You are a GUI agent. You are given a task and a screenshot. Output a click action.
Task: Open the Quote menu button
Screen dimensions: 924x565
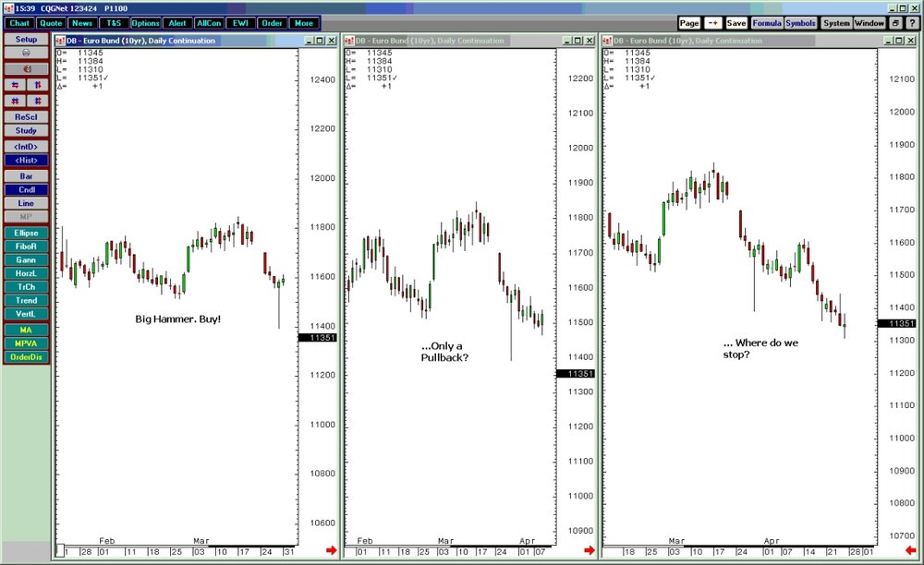coord(51,23)
